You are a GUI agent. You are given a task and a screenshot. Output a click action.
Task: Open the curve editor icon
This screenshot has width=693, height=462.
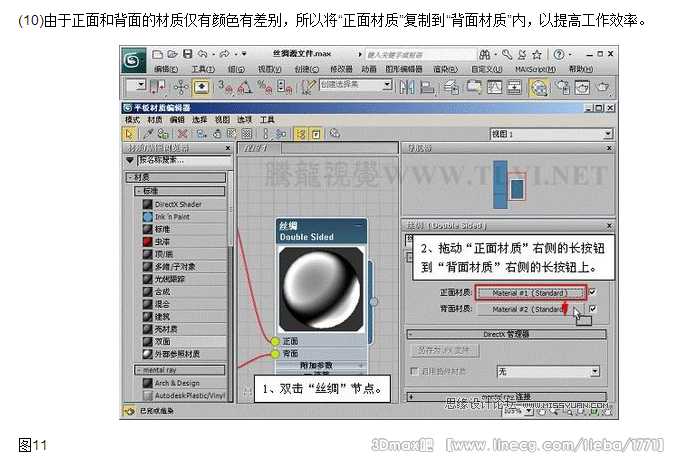(x=494, y=87)
